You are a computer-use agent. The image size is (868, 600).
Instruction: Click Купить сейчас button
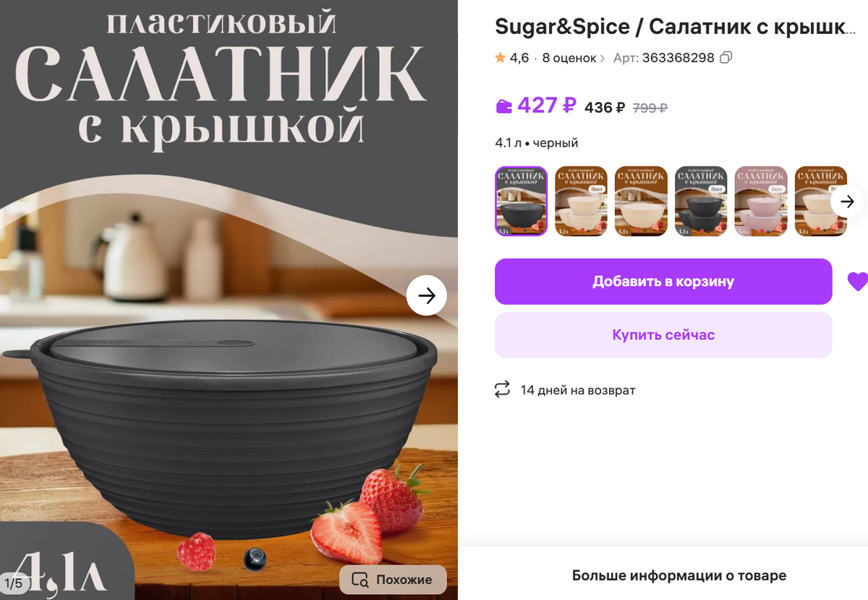click(663, 335)
